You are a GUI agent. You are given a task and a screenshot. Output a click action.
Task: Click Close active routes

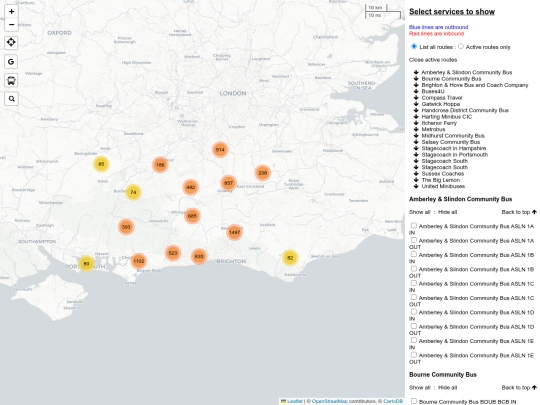point(433,60)
